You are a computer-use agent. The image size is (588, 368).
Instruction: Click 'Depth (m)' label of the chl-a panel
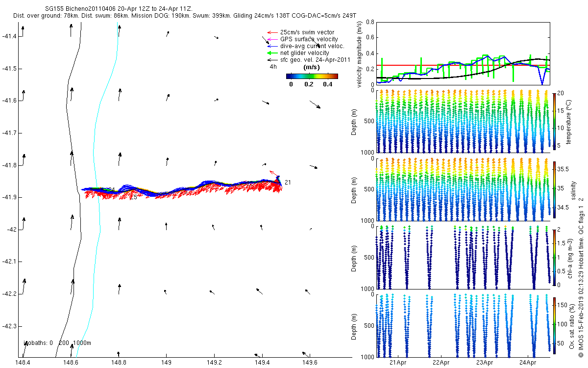[354, 258]
